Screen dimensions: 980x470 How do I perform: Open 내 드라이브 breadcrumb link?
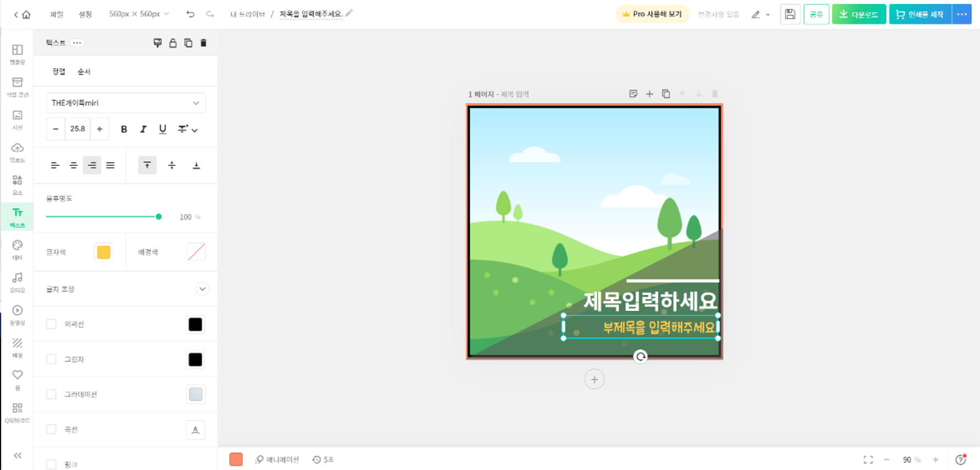(x=247, y=14)
